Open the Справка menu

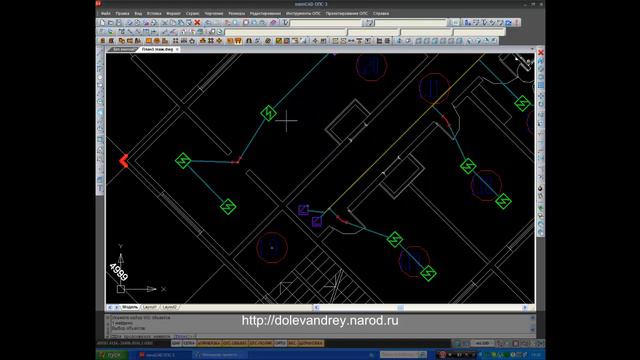[380, 13]
